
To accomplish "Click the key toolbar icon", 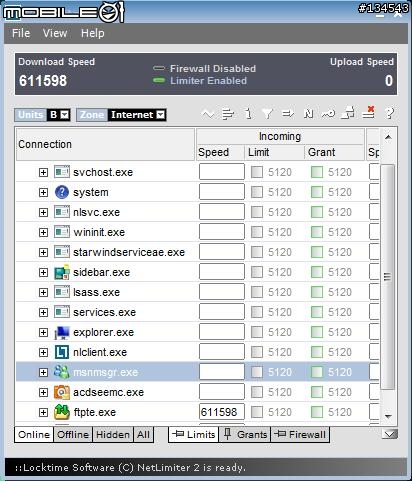I will pyautogui.click(x=328, y=114).
